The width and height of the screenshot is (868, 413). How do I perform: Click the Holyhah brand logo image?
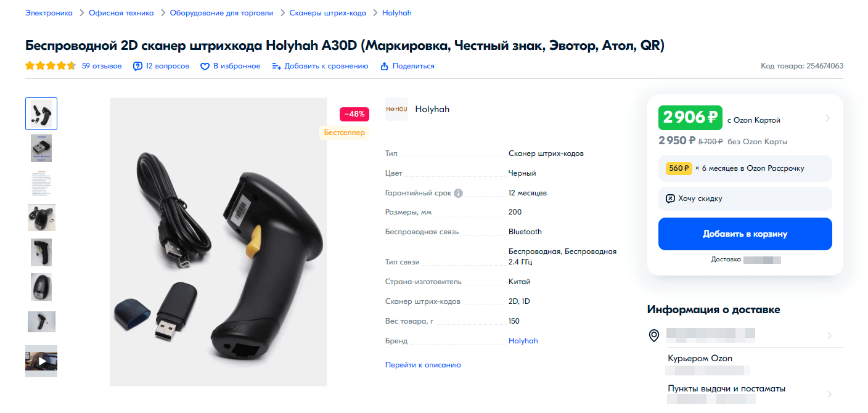pos(396,109)
